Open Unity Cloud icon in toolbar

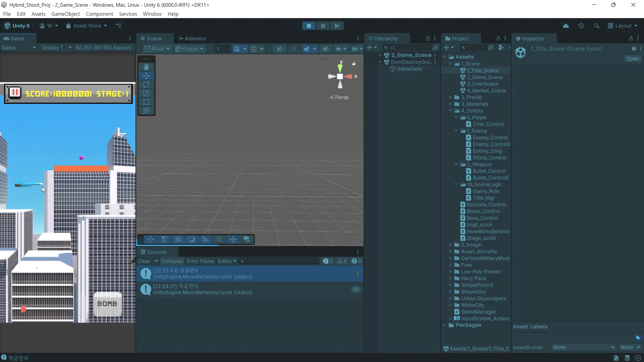pyautogui.click(x=566, y=26)
